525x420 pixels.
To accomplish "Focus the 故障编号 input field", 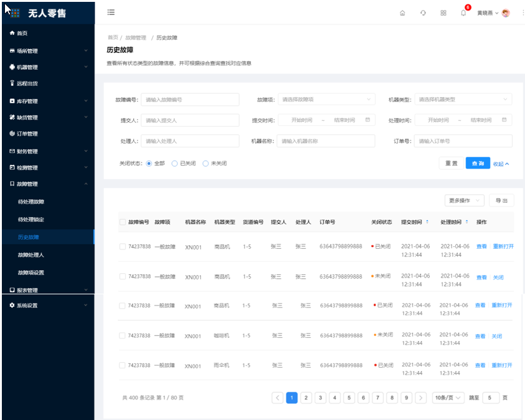I will click(x=190, y=100).
